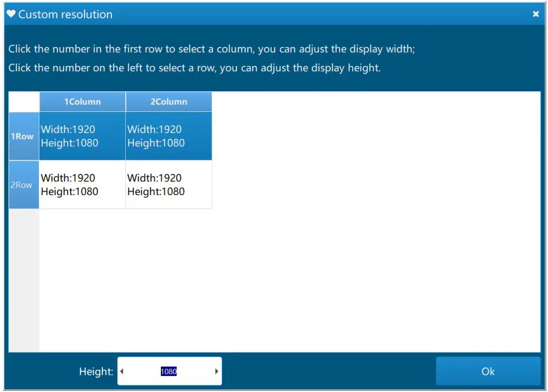The width and height of the screenshot is (548, 392).
Task: Click the heart icon in title bar
Action: coord(11,14)
